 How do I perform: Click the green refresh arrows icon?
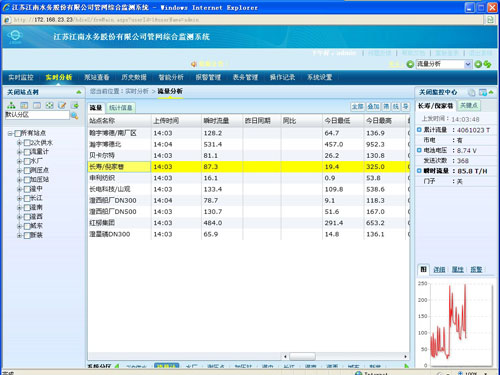click(487, 64)
